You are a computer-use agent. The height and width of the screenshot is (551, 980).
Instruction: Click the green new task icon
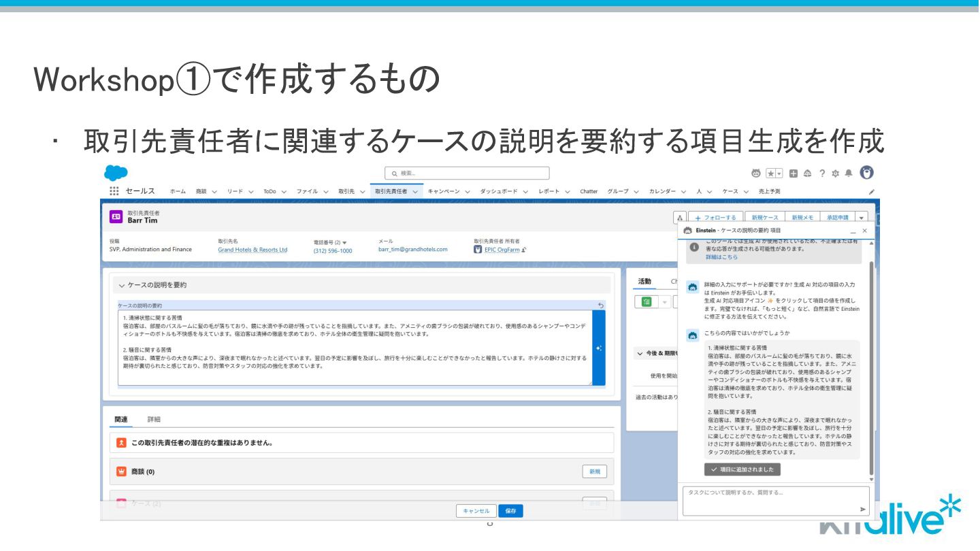click(646, 301)
